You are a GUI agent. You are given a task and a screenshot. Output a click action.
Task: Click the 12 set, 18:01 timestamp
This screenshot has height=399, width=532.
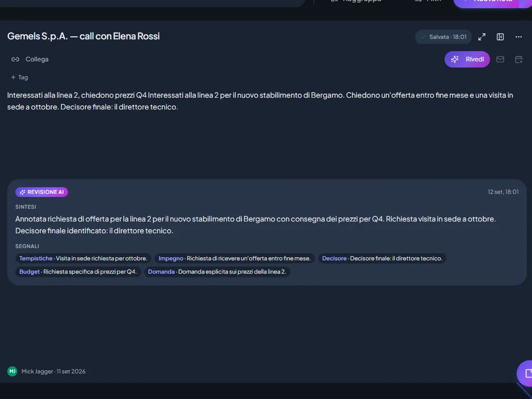coord(503,192)
